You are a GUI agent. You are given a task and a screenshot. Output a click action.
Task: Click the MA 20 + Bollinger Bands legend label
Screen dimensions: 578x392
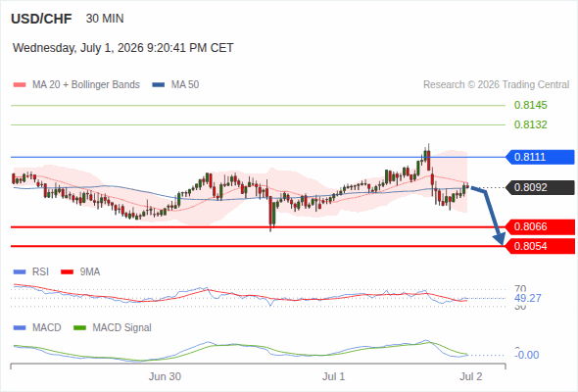point(86,85)
